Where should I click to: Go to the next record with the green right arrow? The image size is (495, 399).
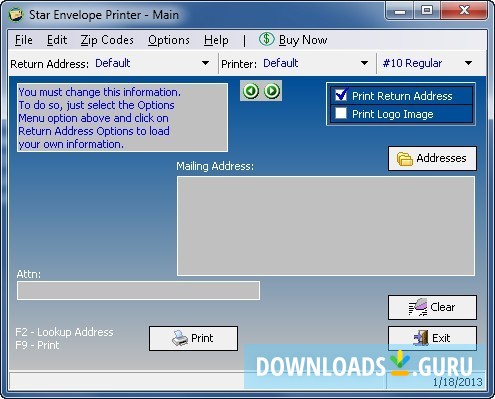coord(272,91)
